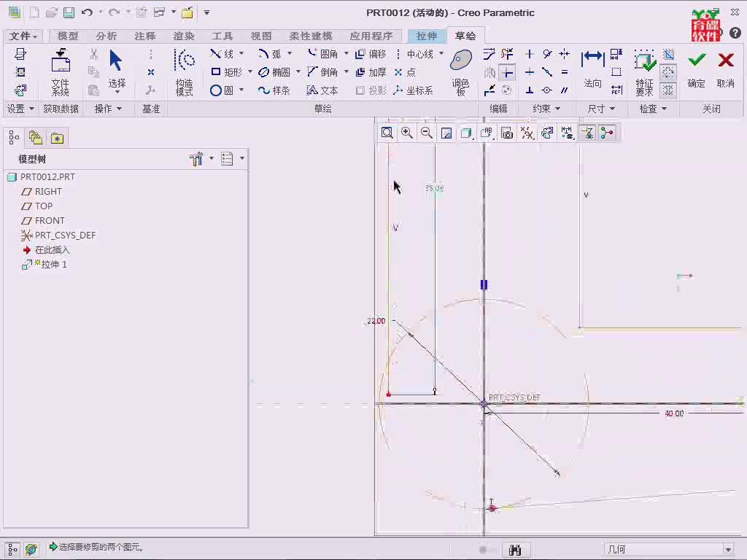Select the Offset (偏移) tool
Image resolution: width=747 pixels, height=560 pixels.
(371, 54)
